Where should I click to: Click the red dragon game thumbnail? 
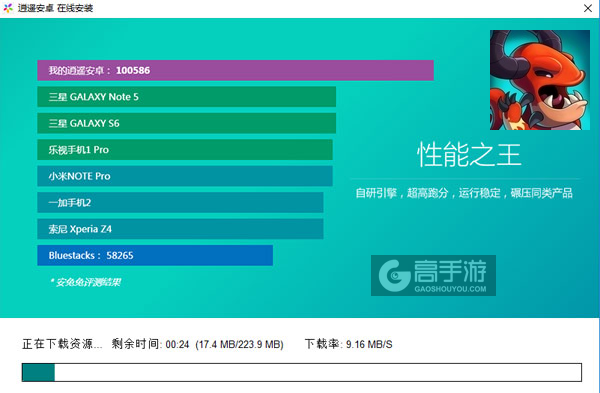(x=540, y=80)
